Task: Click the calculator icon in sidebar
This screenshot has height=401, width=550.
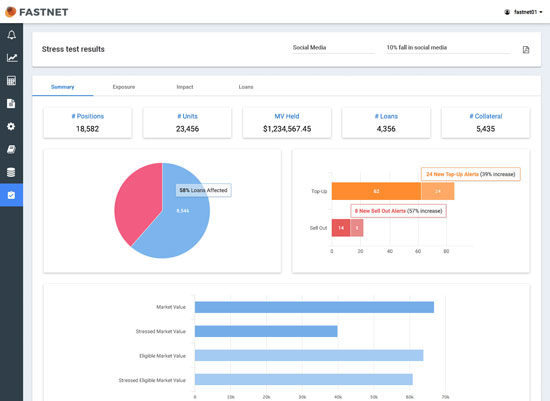Action: 12,81
